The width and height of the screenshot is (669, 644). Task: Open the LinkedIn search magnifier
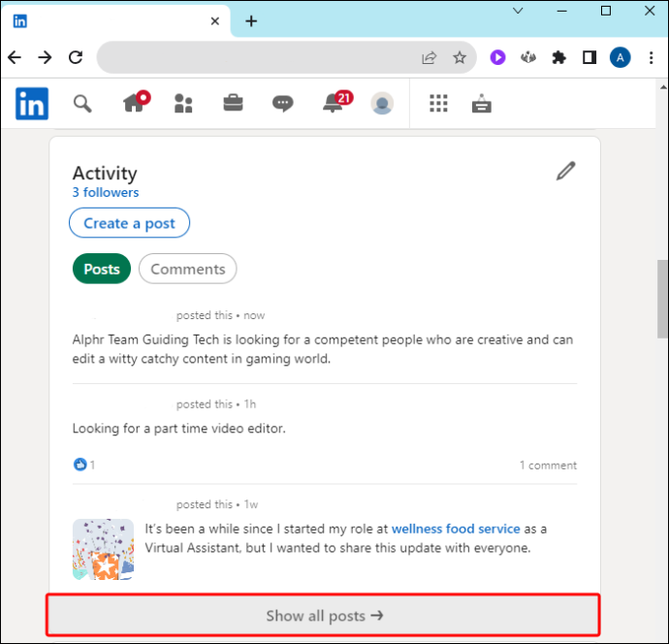pos(82,104)
